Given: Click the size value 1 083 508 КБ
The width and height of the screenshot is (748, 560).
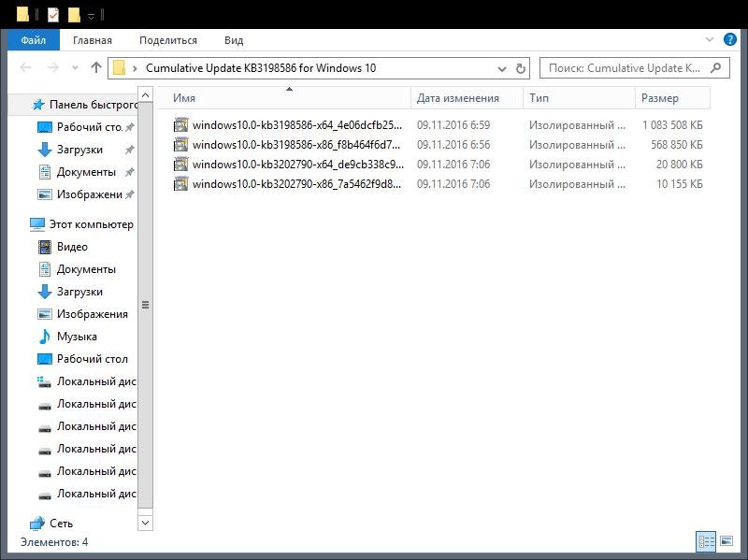Looking at the screenshot, I should (672, 125).
